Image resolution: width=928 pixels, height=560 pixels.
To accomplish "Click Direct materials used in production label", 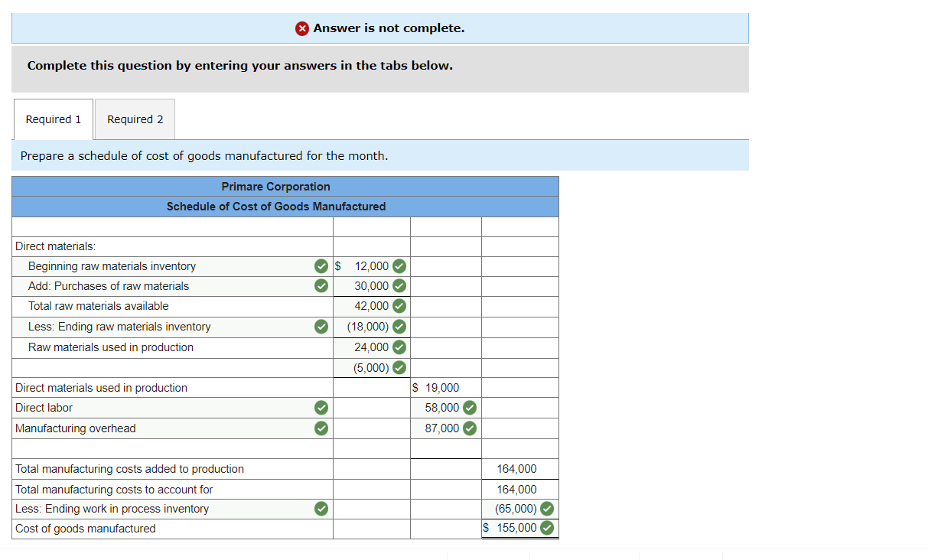I will click(101, 388).
